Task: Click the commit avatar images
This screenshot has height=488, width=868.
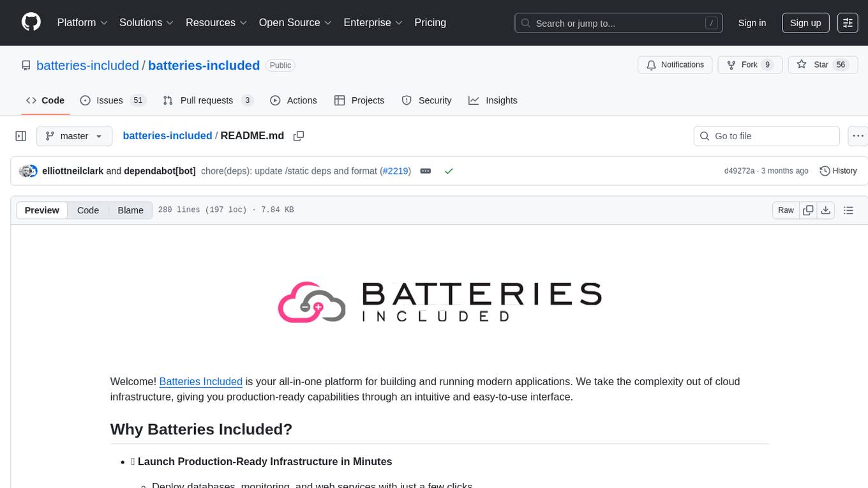Action: 29,171
